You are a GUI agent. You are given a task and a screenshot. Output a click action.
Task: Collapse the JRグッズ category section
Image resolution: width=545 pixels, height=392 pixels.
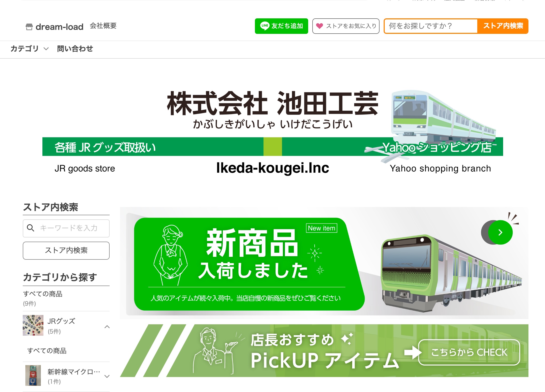pos(107,327)
